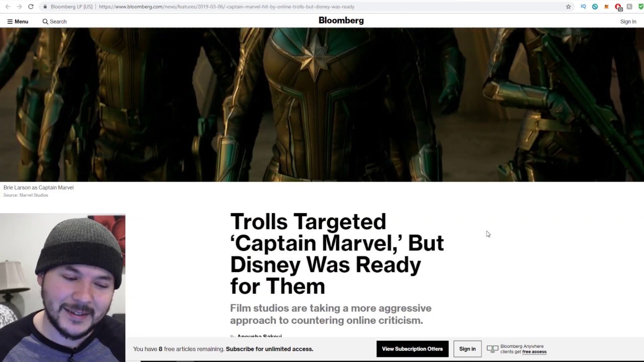This screenshot has height=362, width=644.
Task: Open the 'free access' Bloomberg Anywhere link
Action: click(x=534, y=352)
